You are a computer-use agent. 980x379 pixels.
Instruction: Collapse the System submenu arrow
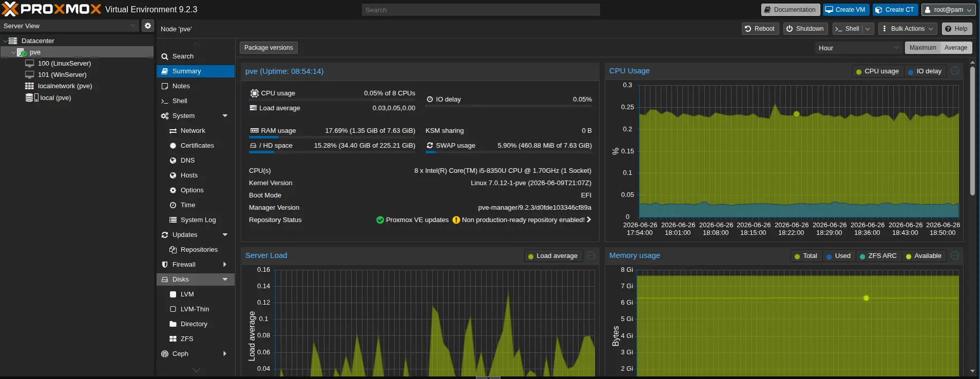[x=225, y=116]
